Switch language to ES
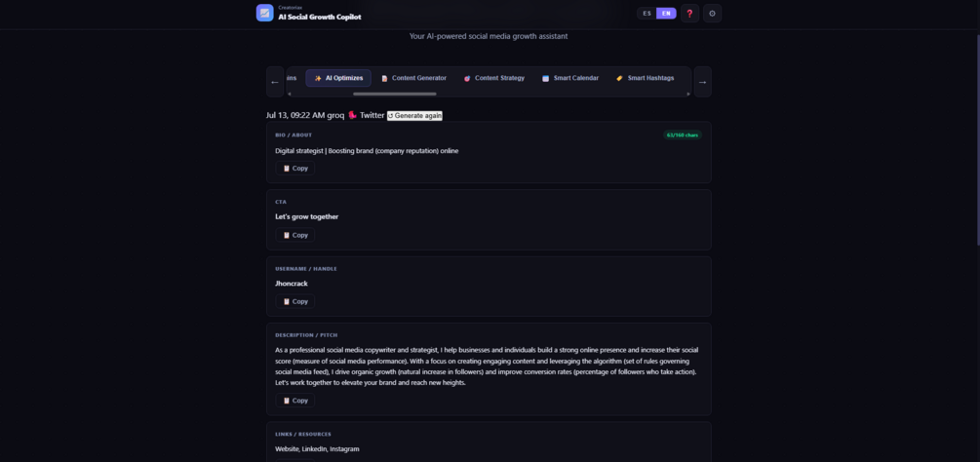The height and width of the screenshot is (462, 980). tap(647, 13)
